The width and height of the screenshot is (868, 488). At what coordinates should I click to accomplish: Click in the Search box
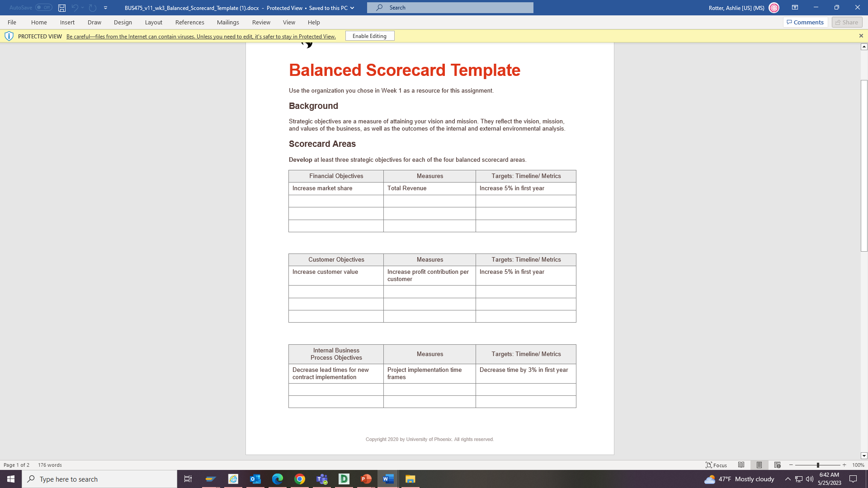(450, 8)
